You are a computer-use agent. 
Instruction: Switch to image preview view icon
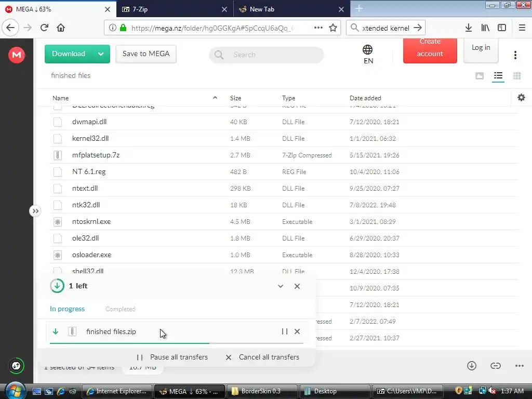tap(480, 76)
